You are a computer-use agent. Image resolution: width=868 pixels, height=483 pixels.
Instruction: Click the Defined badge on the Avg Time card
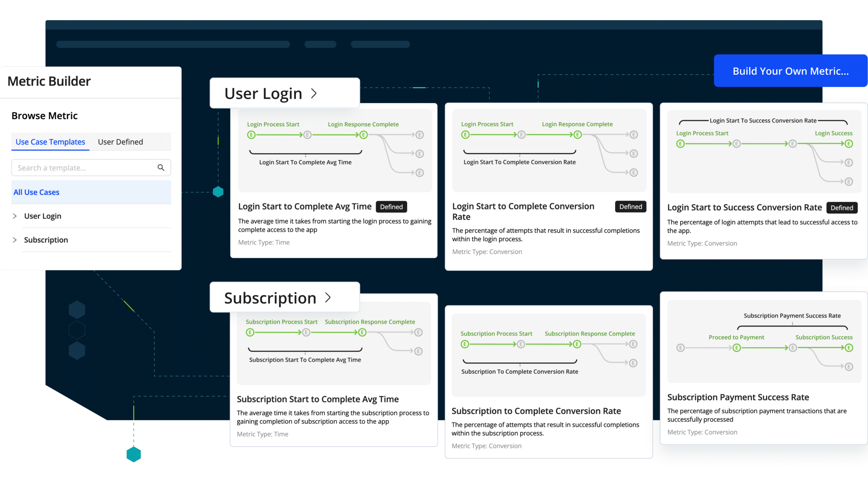coord(391,207)
